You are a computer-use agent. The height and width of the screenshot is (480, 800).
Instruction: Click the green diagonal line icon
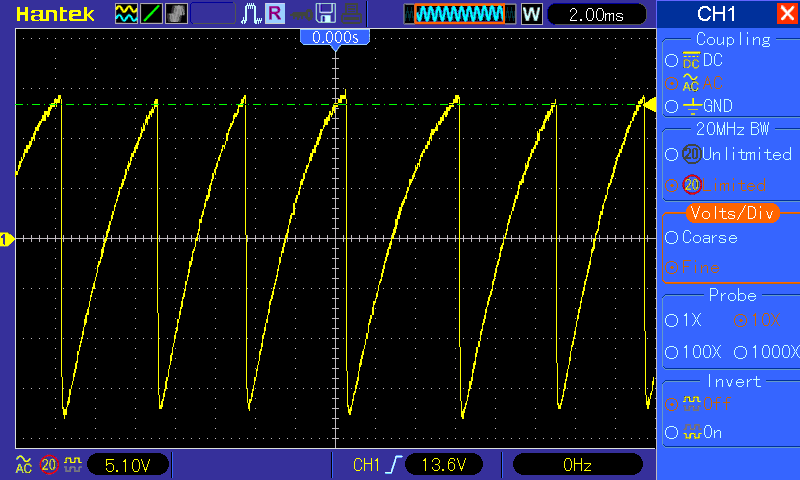(x=152, y=14)
